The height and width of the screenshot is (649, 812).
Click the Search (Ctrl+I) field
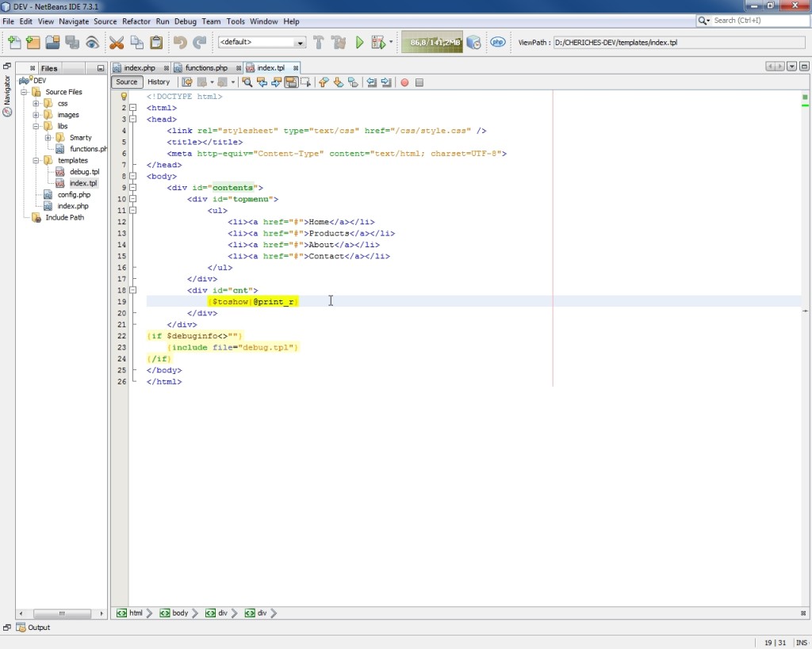[759, 21]
